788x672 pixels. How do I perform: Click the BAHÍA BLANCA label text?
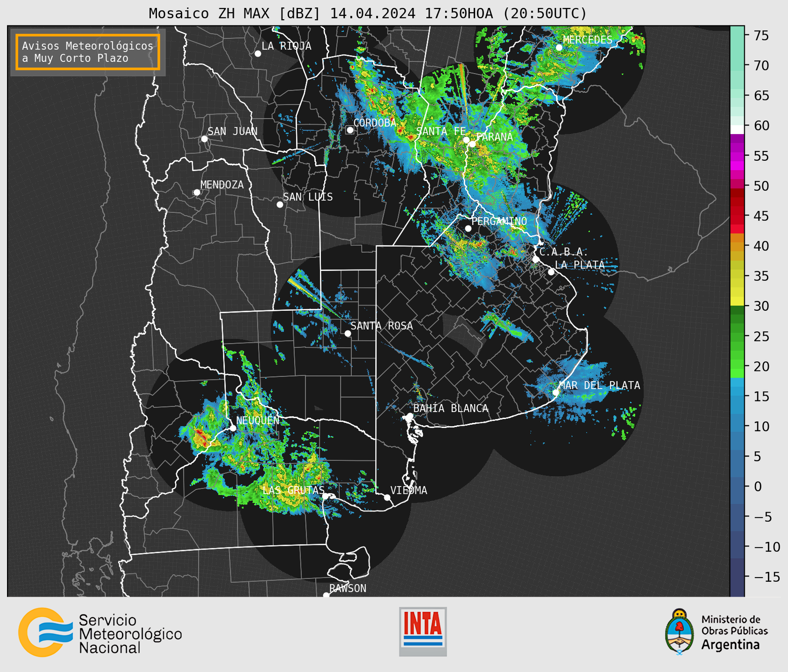[451, 408]
